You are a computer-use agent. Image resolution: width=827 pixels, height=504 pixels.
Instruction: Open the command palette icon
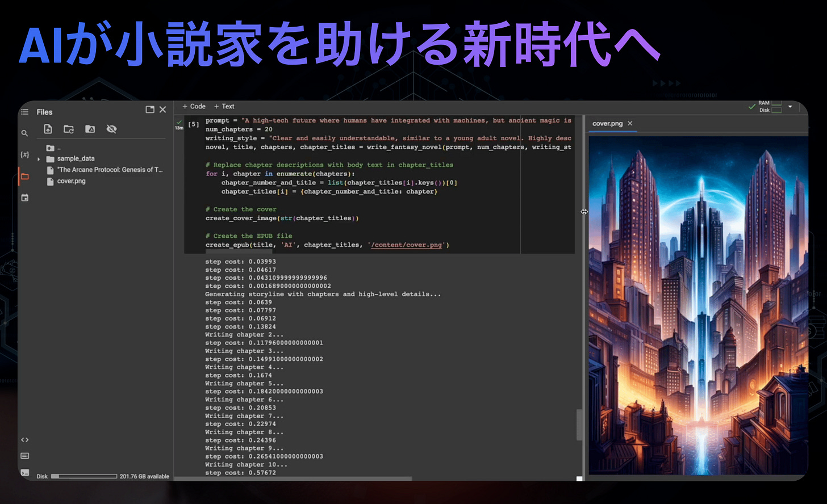click(x=24, y=456)
